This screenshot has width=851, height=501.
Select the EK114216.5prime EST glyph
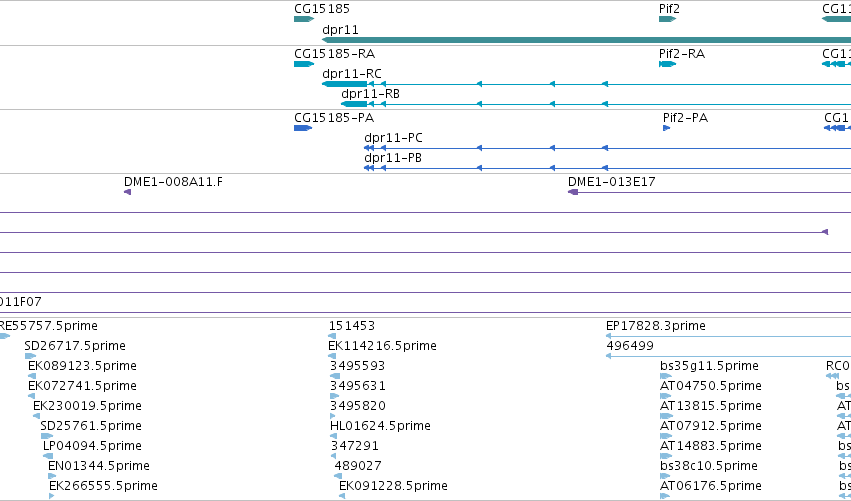(x=332, y=356)
